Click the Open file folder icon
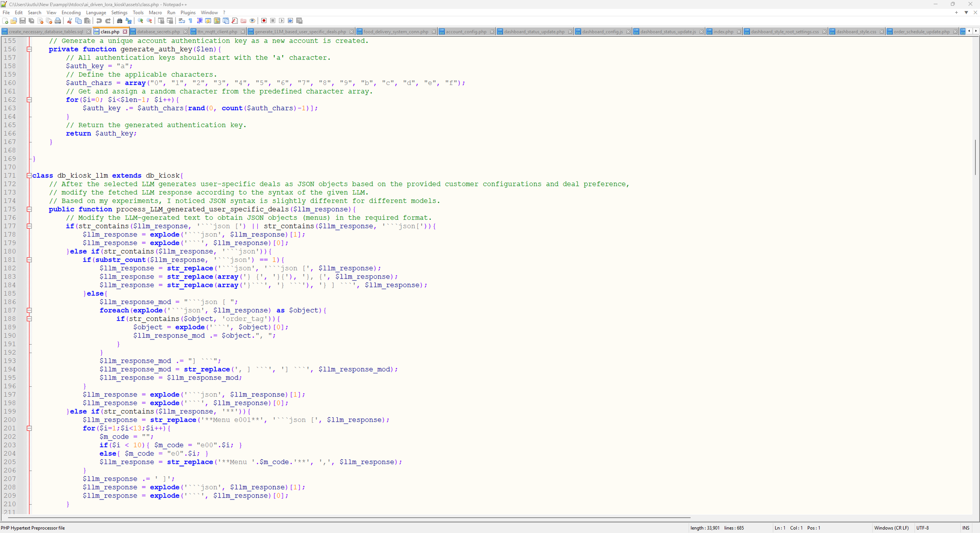 (14, 21)
